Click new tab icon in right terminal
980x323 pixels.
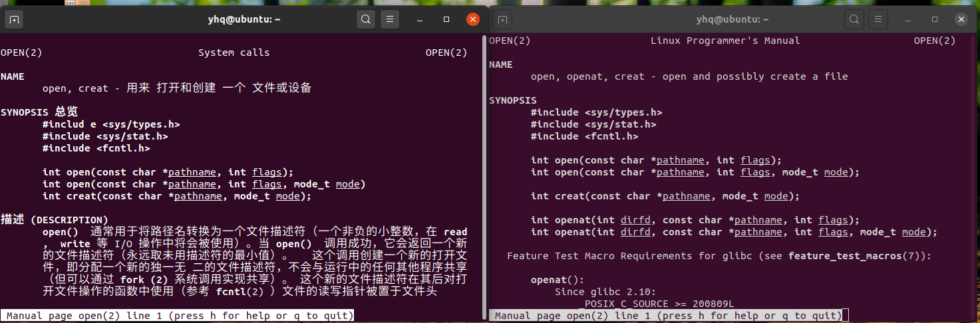click(x=503, y=20)
